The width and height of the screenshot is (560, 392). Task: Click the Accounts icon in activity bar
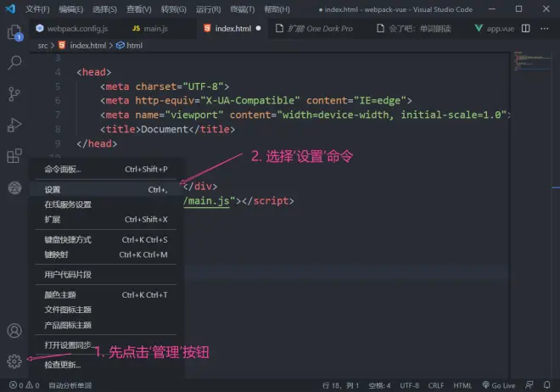(x=14, y=331)
